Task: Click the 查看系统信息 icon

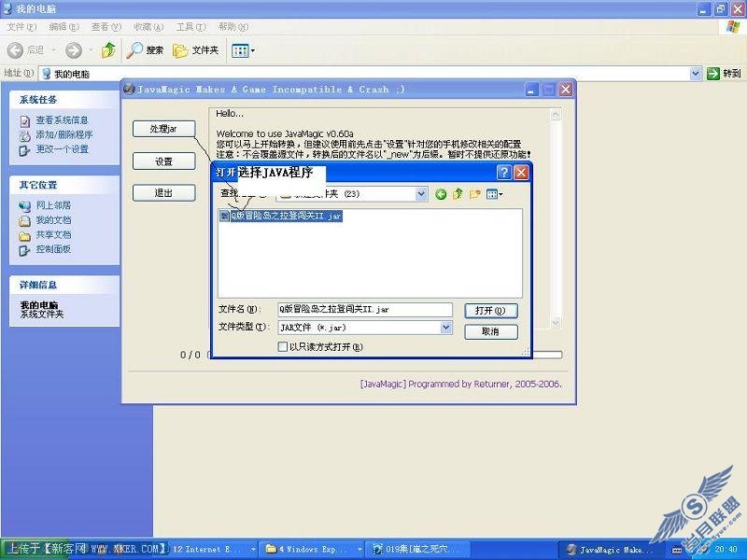Action: 25,121
